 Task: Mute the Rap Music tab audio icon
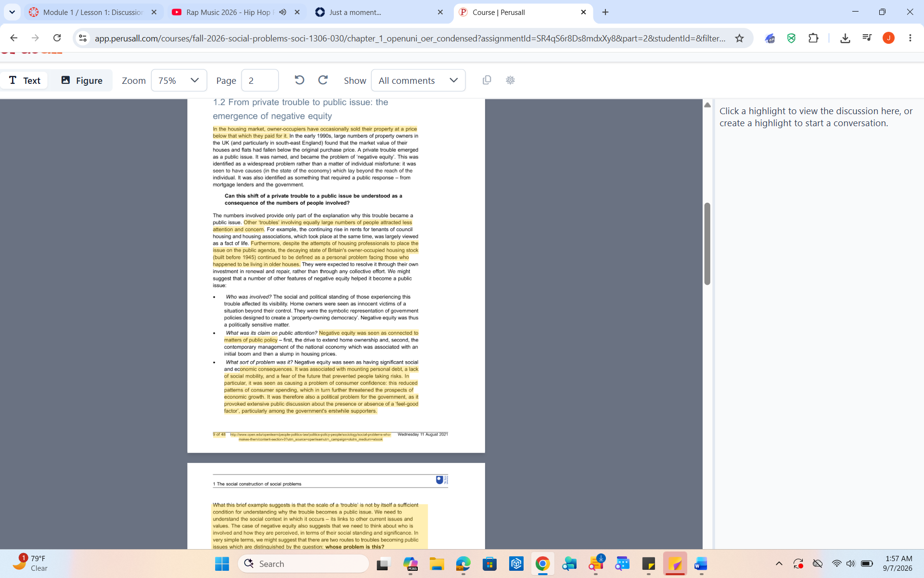[283, 12]
